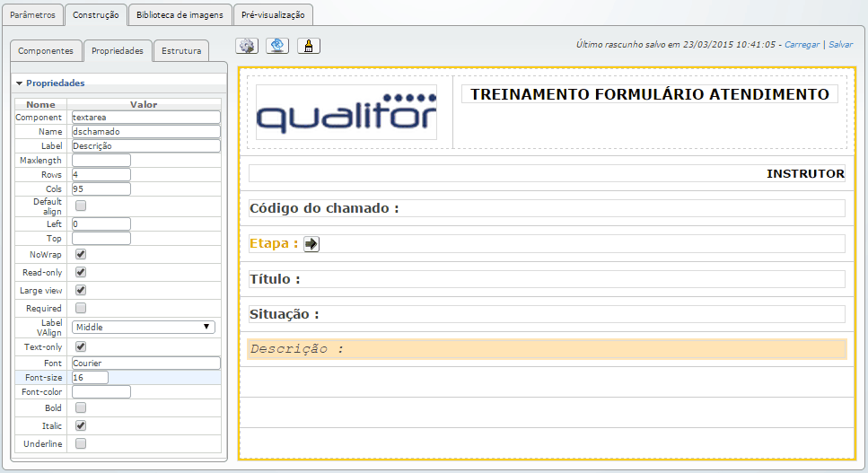Open the Estrutura tab
This screenshot has width=868, height=473.
point(180,51)
